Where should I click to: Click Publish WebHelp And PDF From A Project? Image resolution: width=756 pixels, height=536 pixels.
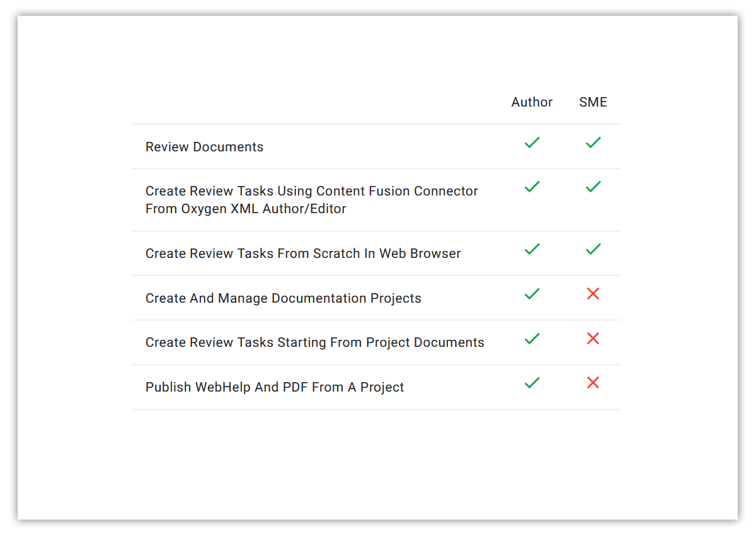[x=275, y=387]
